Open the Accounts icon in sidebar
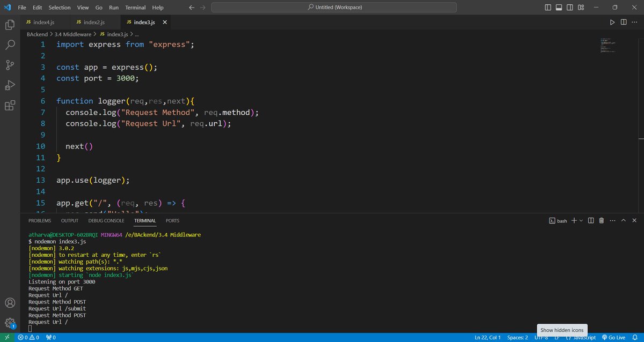Screen dimensions: 644x342 pyautogui.click(x=10, y=302)
